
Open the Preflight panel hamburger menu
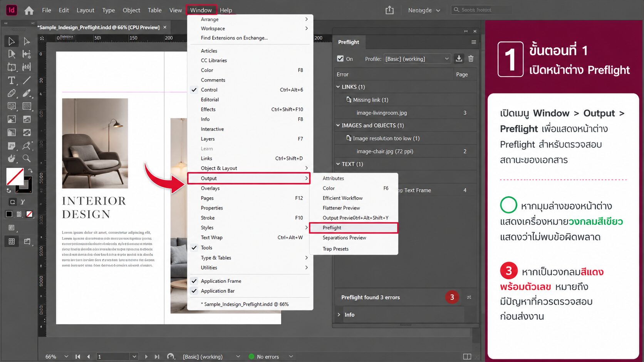(x=474, y=42)
